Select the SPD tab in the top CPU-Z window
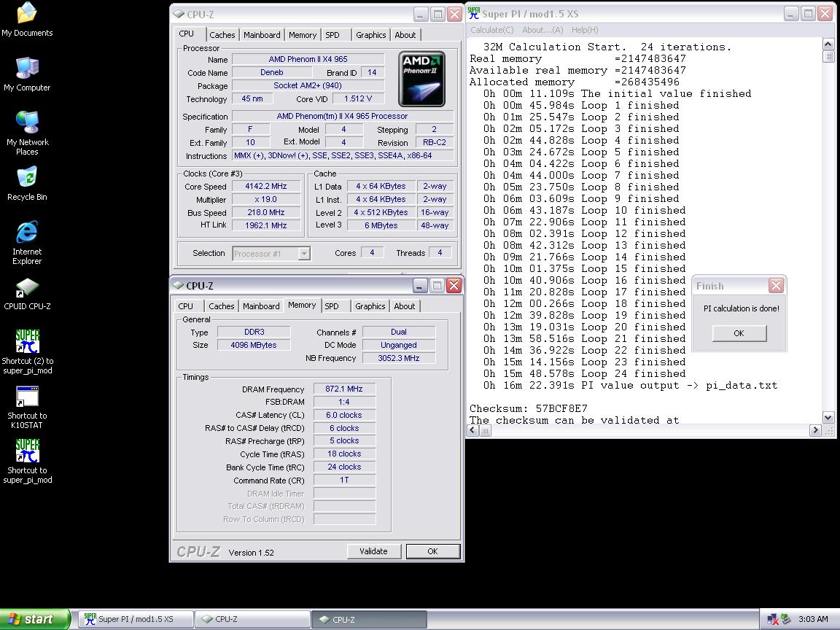 (x=332, y=35)
